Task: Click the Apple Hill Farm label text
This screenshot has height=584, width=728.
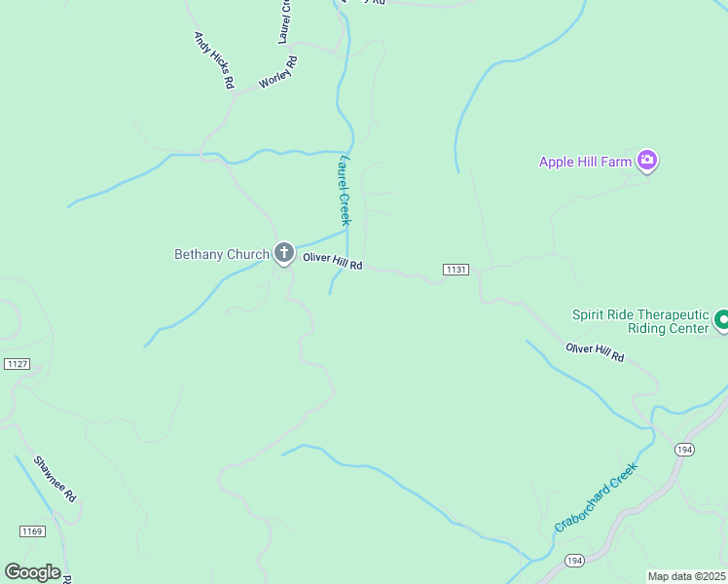Action: [585, 162]
